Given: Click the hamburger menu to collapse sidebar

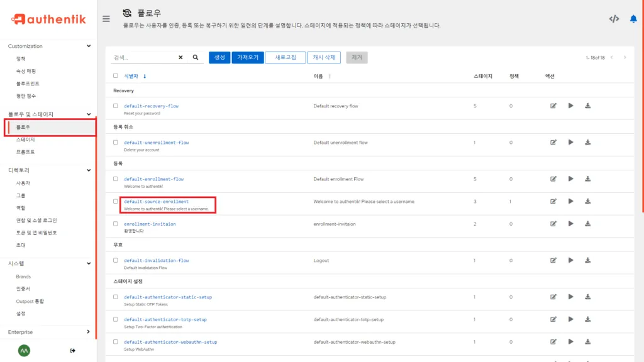Looking at the screenshot, I should click(x=106, y=18).
